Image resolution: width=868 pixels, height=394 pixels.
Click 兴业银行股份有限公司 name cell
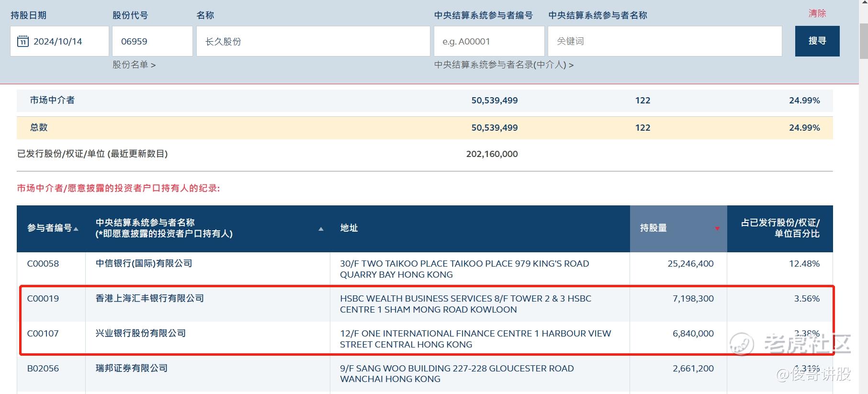141,334
